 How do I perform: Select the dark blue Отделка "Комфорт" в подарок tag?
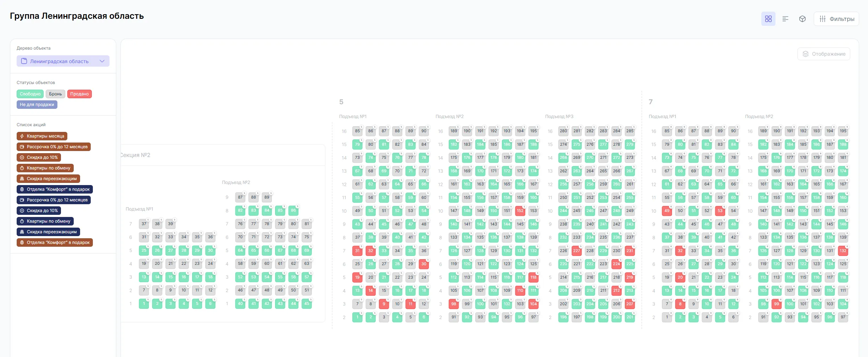55,189
